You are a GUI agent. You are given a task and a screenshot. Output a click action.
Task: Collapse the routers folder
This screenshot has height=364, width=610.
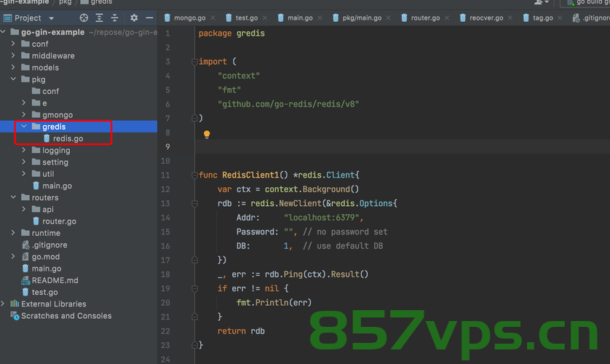click(x=13, y=197)
